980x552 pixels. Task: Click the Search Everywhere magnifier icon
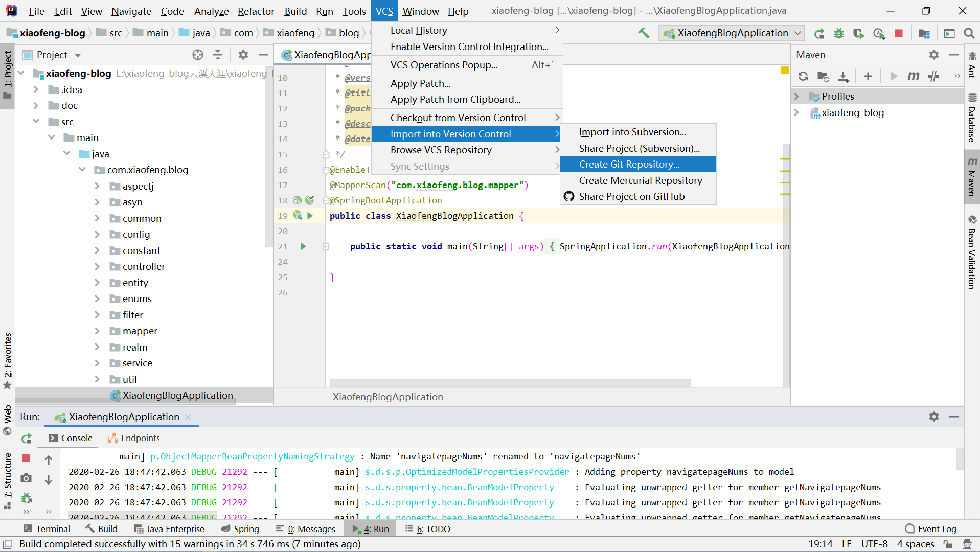[969, 33]
